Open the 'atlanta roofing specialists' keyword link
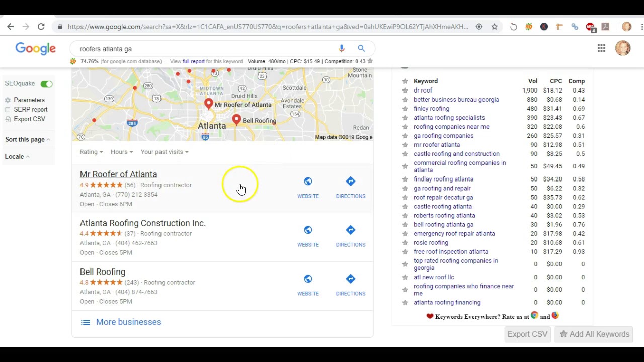This screenshot has width=644, height=362. [x=449, y=118]
